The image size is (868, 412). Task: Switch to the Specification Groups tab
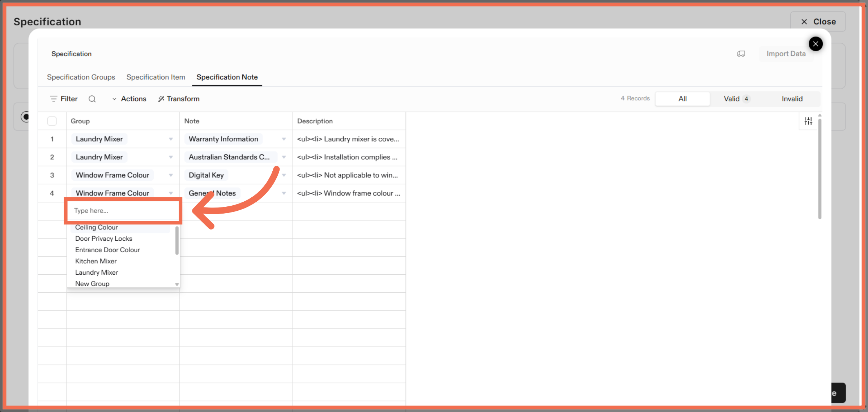click(81, 77)
